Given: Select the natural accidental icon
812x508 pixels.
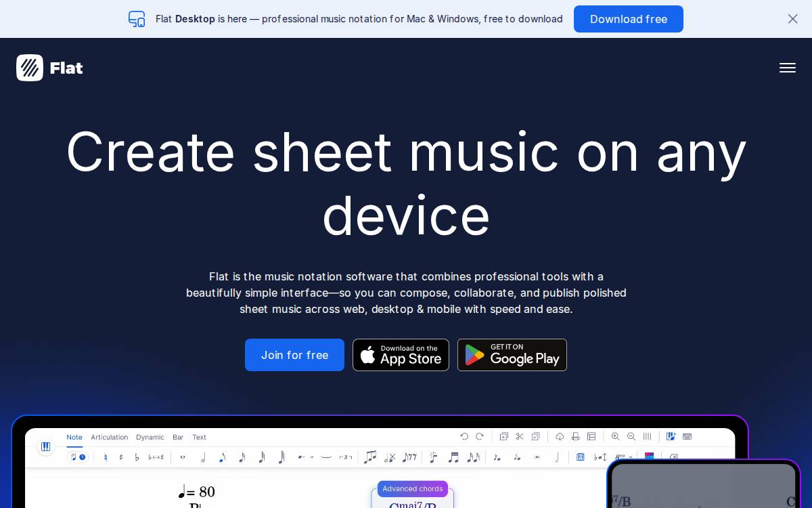Looking at the screenshot, I should pyautogui.click(x=106, y=457).
